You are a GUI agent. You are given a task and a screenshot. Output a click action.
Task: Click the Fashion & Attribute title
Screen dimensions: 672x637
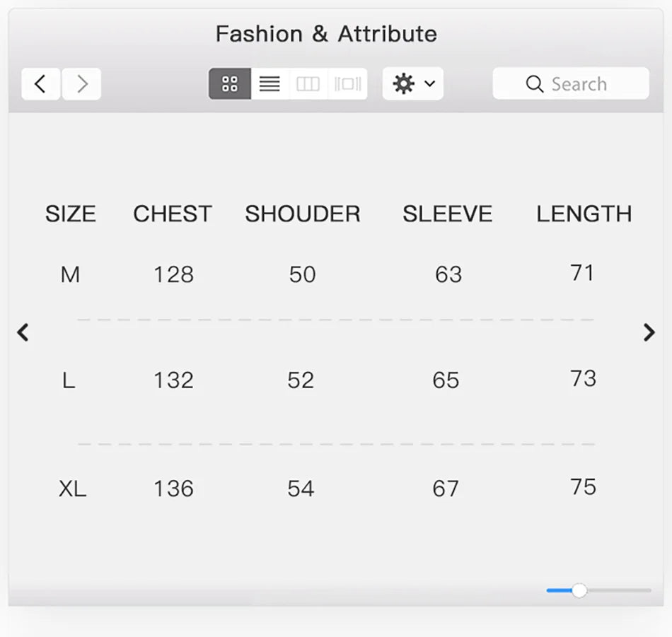pos(327,33)
